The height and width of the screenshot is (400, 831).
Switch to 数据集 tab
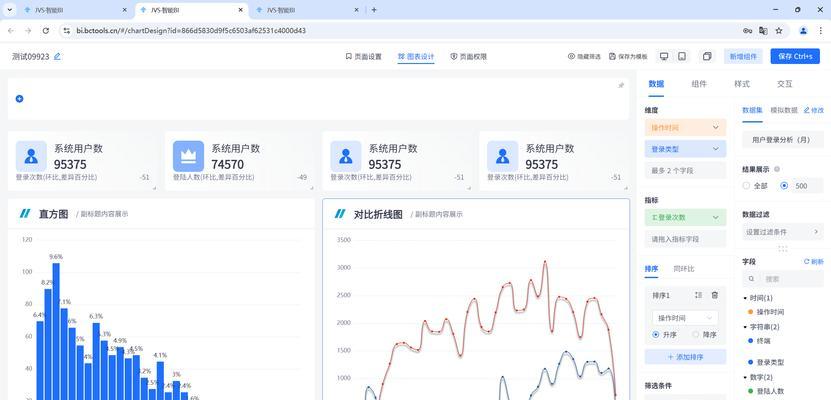click(752, 110)
